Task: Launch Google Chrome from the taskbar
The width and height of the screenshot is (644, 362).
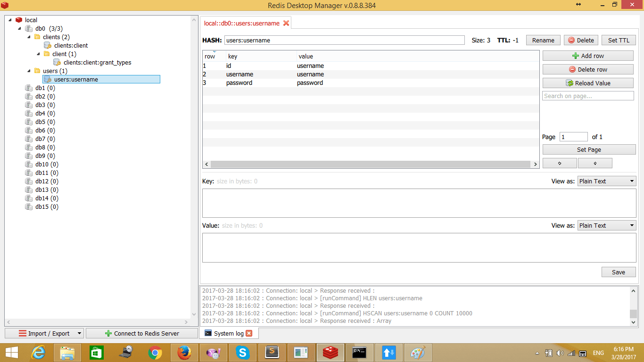Action: (x=155, y=353)
